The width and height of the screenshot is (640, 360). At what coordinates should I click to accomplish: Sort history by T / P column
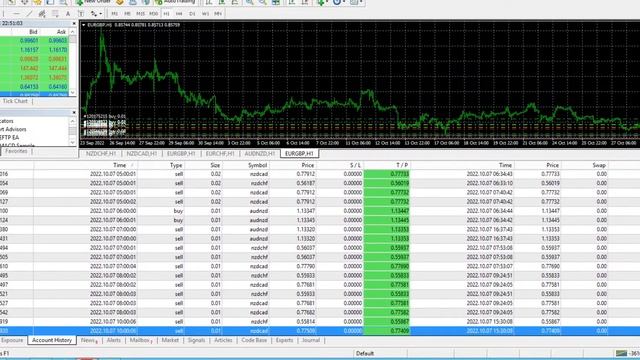click(402, 165)
